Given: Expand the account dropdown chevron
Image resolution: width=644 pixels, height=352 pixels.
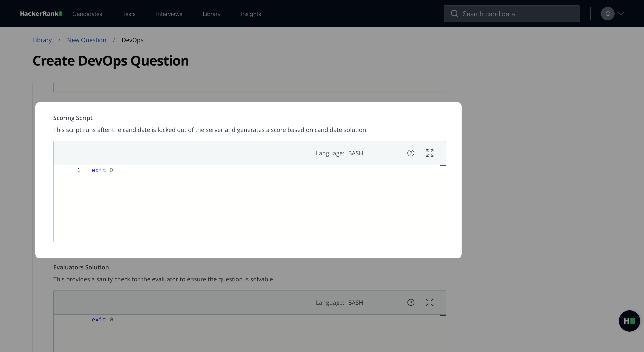Looking at the screenshot, I should 621,14.
